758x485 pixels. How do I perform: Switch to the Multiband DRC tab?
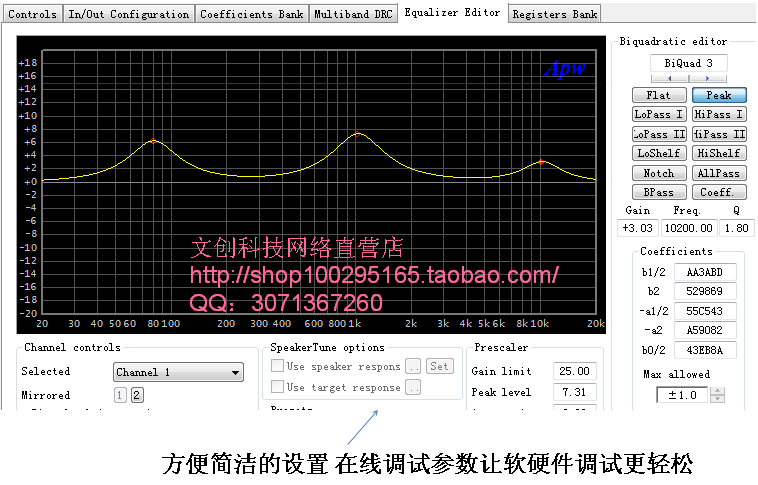[355, 14]
